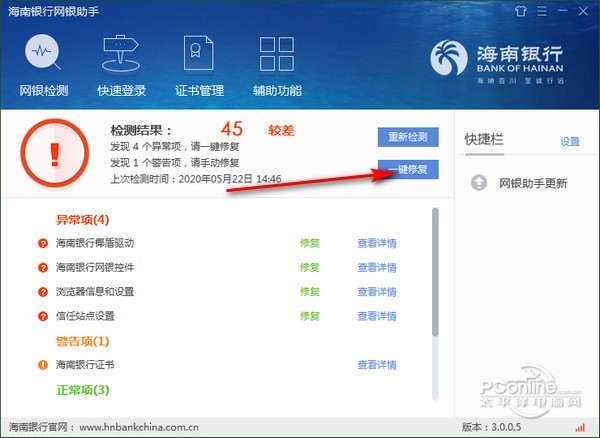Click the 重新检测 button
This screenshot has width=600, height=438.
(408, 137)
